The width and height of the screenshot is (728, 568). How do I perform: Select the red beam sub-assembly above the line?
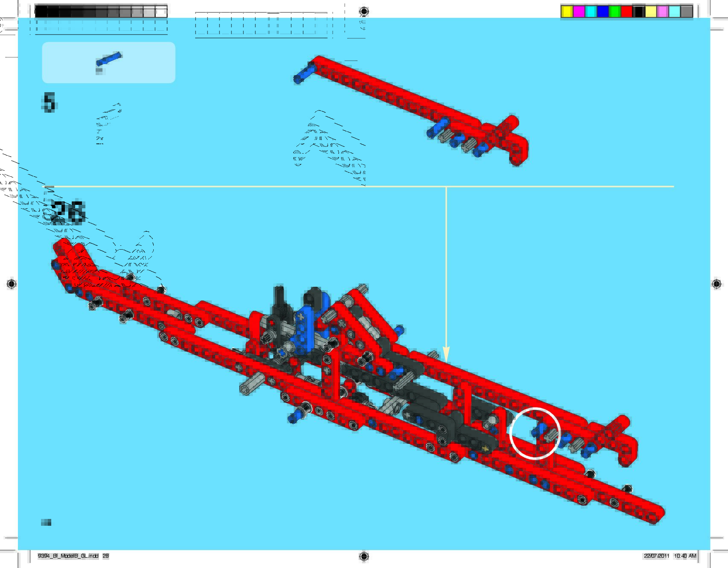point(410,107)
